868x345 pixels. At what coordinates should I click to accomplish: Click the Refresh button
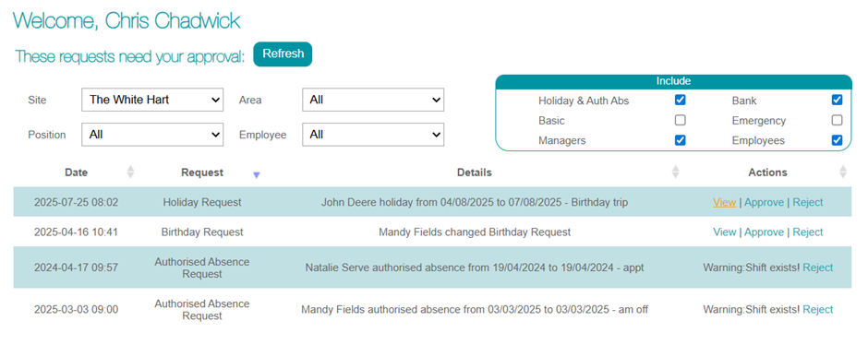pyautogui.click(x=283, y=54)
